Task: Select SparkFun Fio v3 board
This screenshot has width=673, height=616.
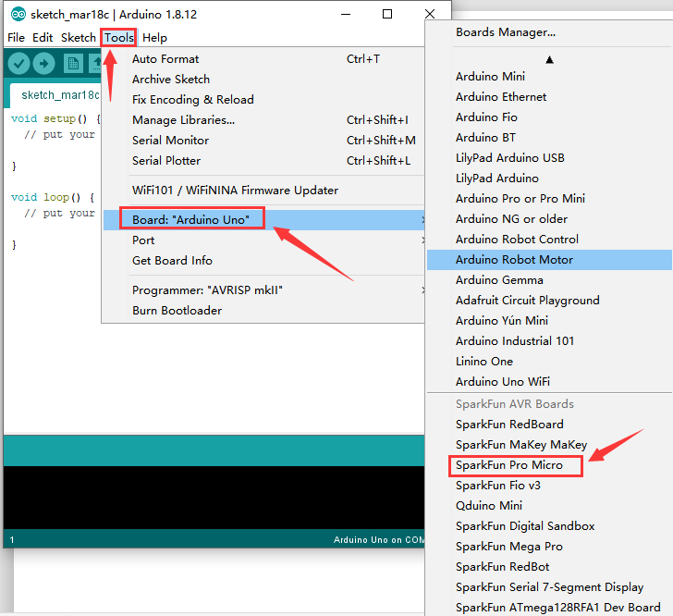Action: tap(549, 485)
